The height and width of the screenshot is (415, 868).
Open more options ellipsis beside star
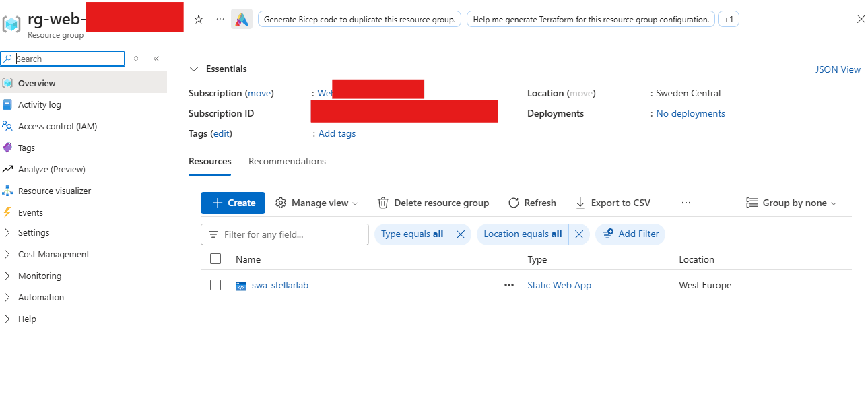pos(220,19)
